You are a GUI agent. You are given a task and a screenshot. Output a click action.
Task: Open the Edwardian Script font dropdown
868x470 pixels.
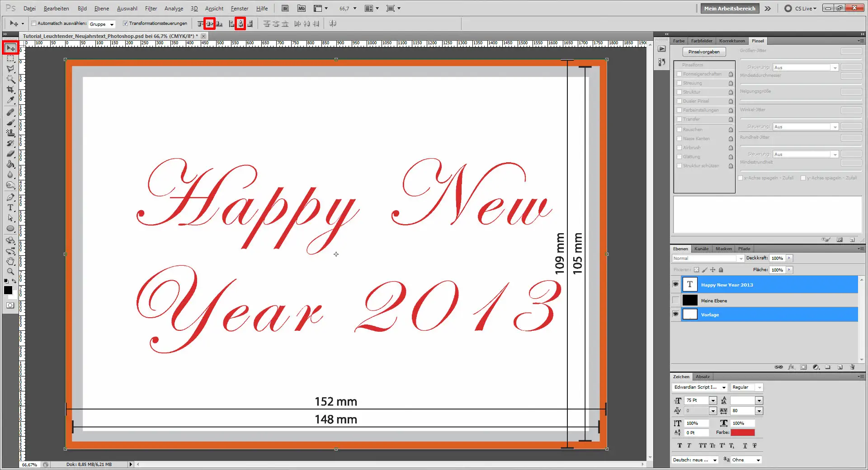pyautogui.click(x=723, y=387)
